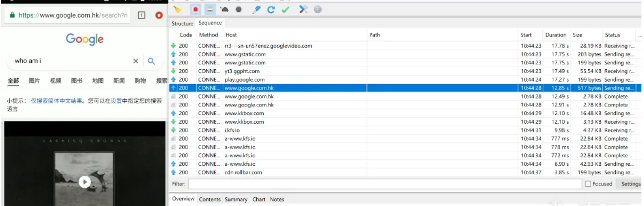Click the browser URL address bar
This screenshot has width=644, height=206.
[68, 15]
